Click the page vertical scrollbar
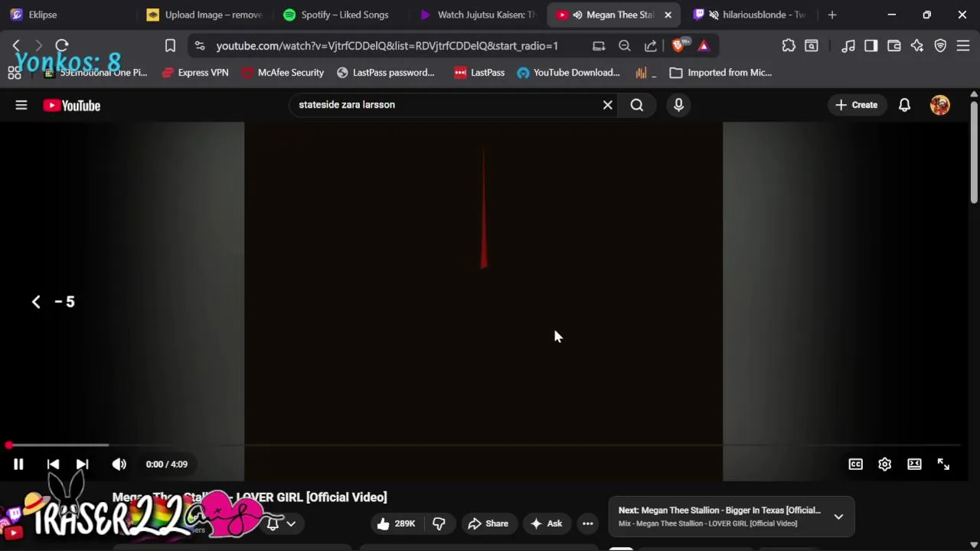This screenshot has height=551, width=980. pyautogui.click(x=974, y=153)
